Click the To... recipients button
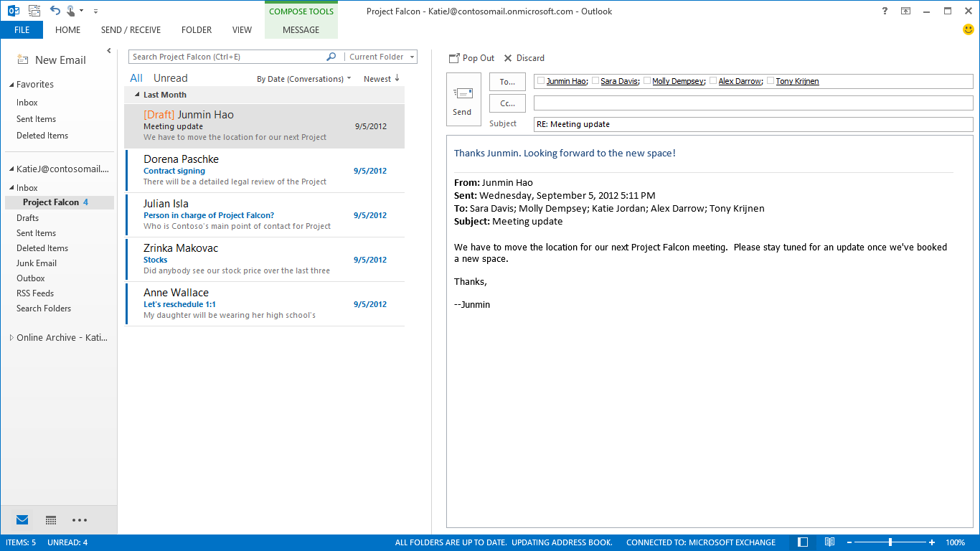This screenshot has width=980, height=551. point(507,82)
